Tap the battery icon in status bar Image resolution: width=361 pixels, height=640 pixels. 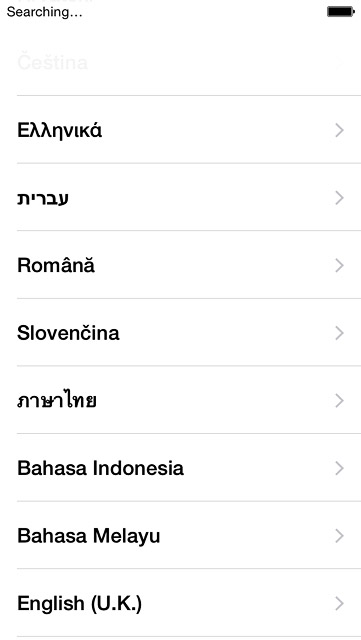341,12
